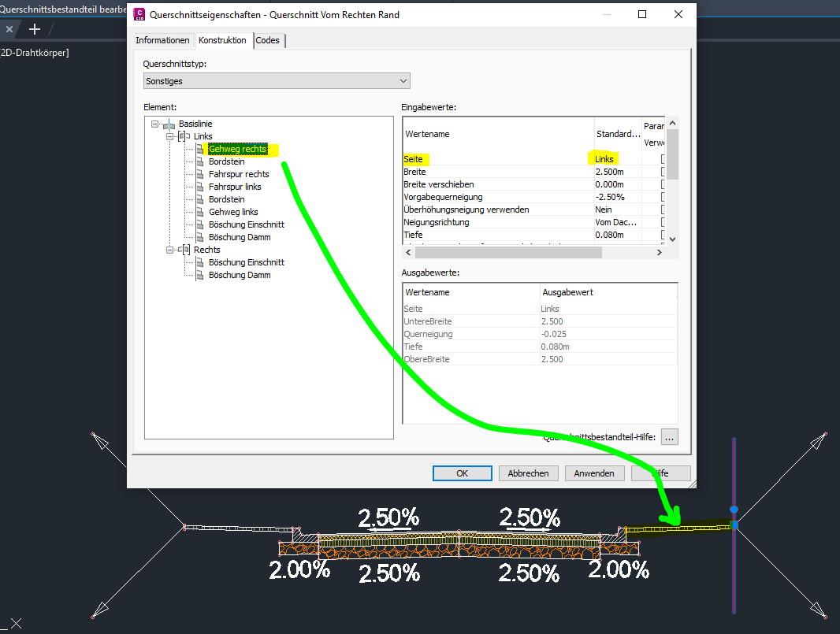
Task: Click the Basislinie baseline icon in tree
Action: pyautogui.click(x=169, y=124)
